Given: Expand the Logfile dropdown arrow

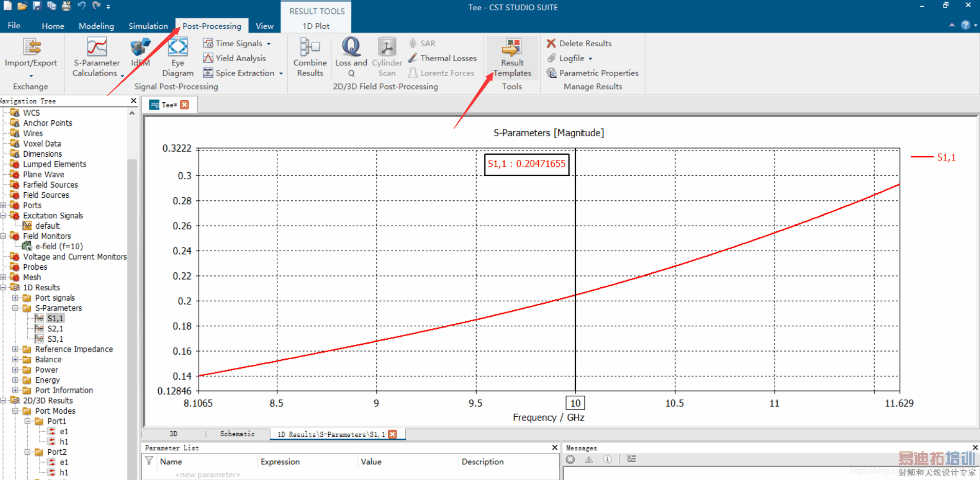Looking at the screenshot, I should 590,59.
